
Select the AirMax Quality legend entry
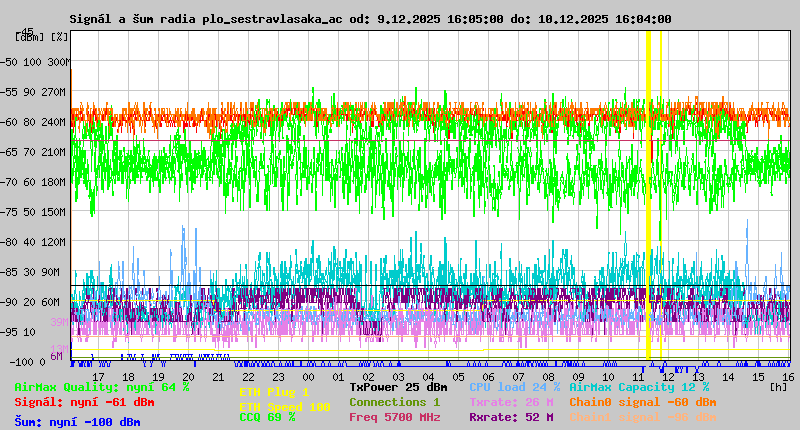102,387
